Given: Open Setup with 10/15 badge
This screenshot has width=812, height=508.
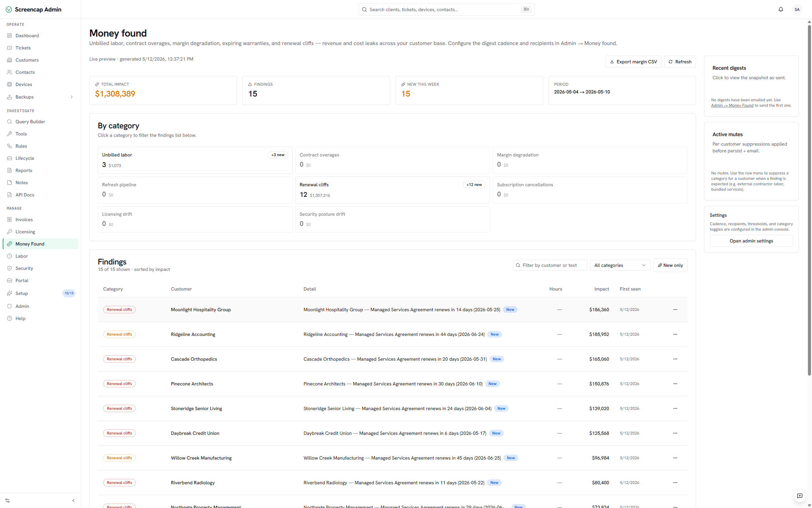Looking at the screenshot, I should [40, 293].
